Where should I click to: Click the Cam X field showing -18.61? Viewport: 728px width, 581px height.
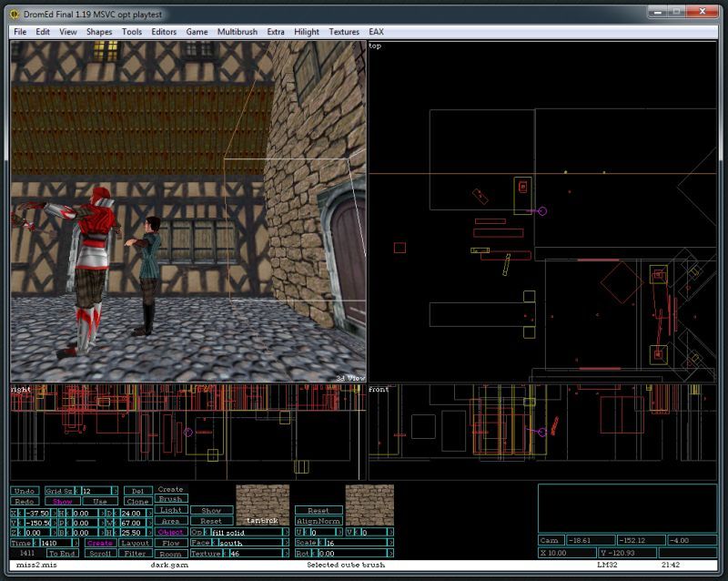click(x=590, y=540)
